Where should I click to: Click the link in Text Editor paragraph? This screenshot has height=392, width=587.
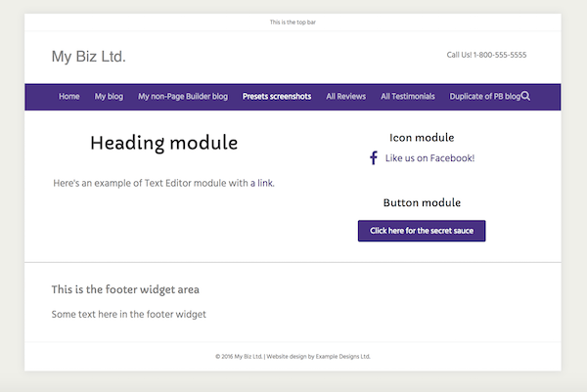click(x=266, y=183)
